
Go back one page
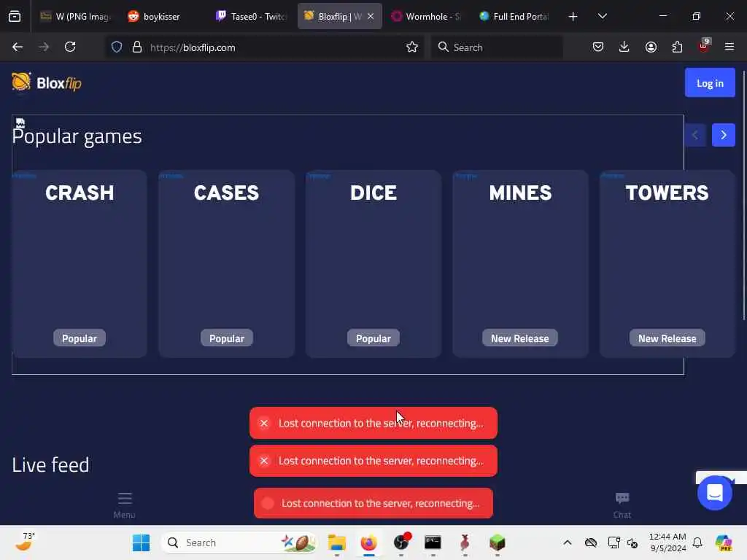click(18, 47)
